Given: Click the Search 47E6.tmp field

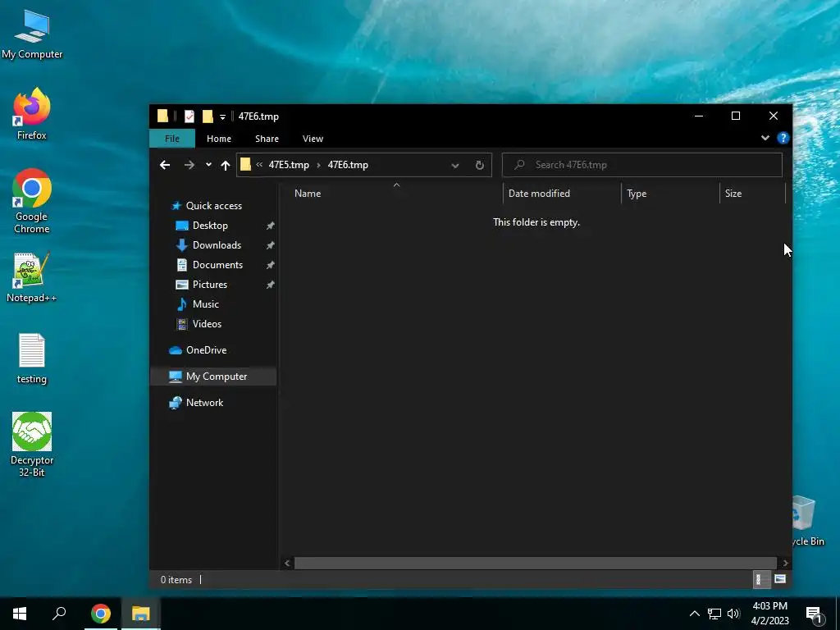Looking at the screenshot, I should click(641, 165).
